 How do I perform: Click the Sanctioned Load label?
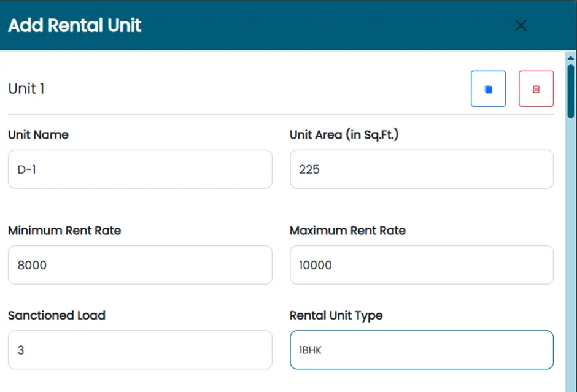pos(56,315)
